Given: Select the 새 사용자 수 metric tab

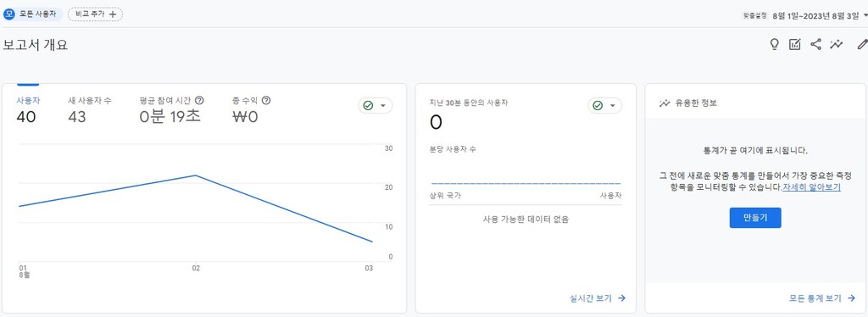Looking at the screenshot, I should 90,109.
